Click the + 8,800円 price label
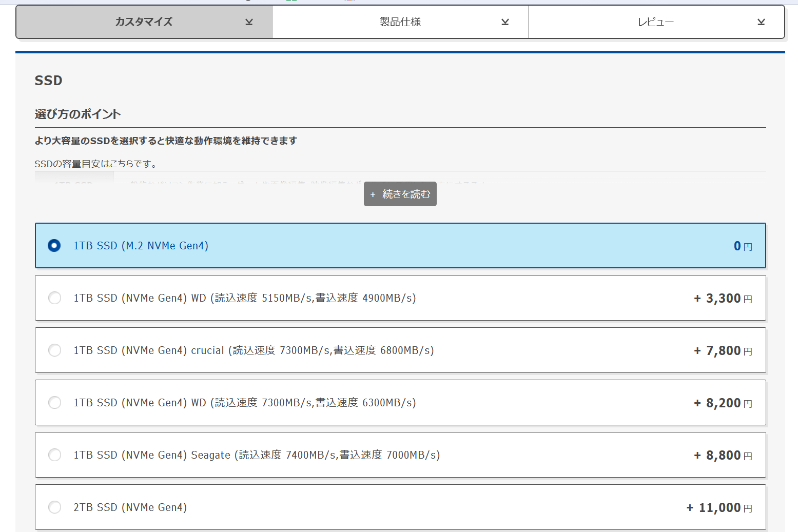Viewport: 798px width, 532px height. click(723, 456)
